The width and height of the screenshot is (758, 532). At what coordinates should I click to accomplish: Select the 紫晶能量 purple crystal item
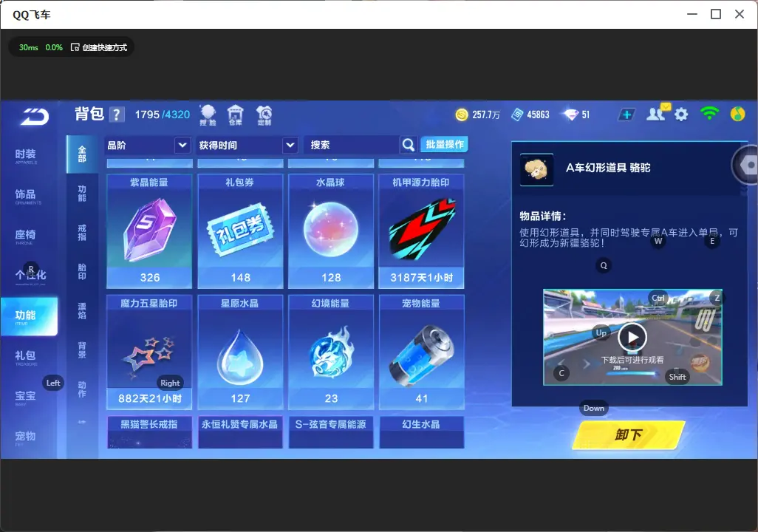pyautogui.click(x=149, y=231)
